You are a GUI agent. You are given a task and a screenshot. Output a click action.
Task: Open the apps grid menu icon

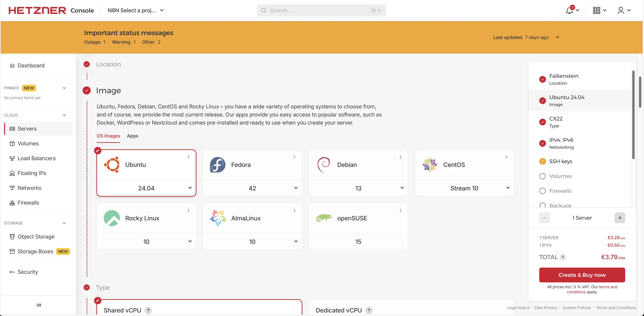(596, 11)
